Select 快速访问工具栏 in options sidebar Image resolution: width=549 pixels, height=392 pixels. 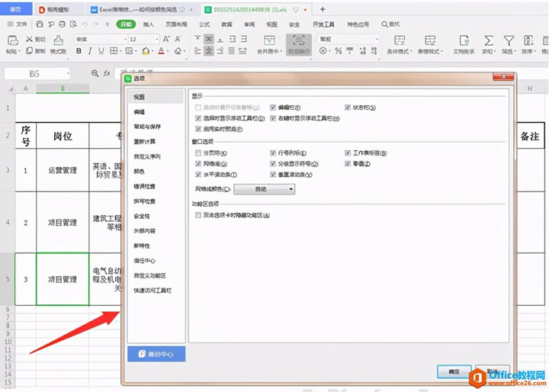tap(152, 291)
